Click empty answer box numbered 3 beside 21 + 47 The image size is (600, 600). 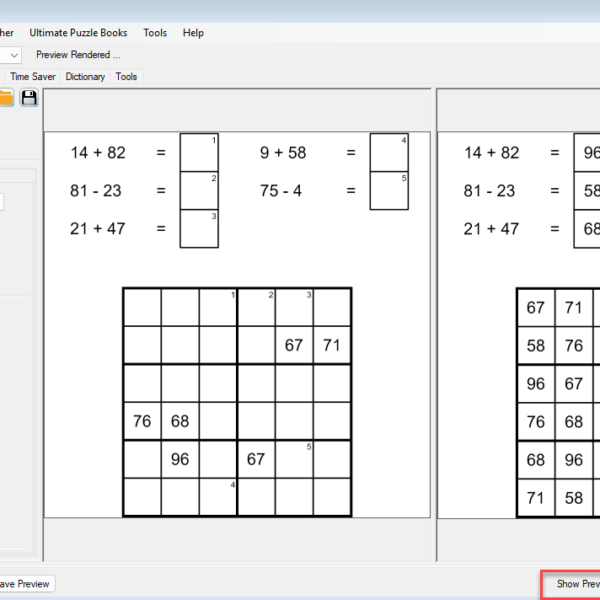click(199, 228)
